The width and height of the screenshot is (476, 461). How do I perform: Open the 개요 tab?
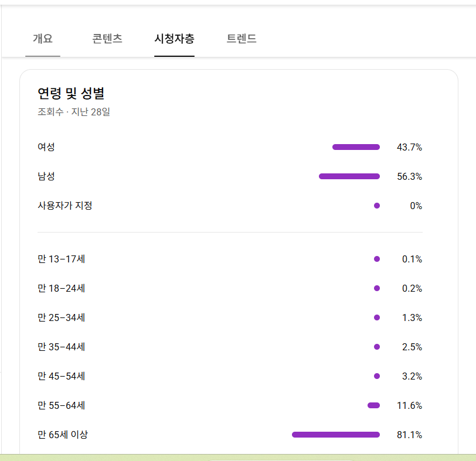pyautogui.click(x=42, y=39)
